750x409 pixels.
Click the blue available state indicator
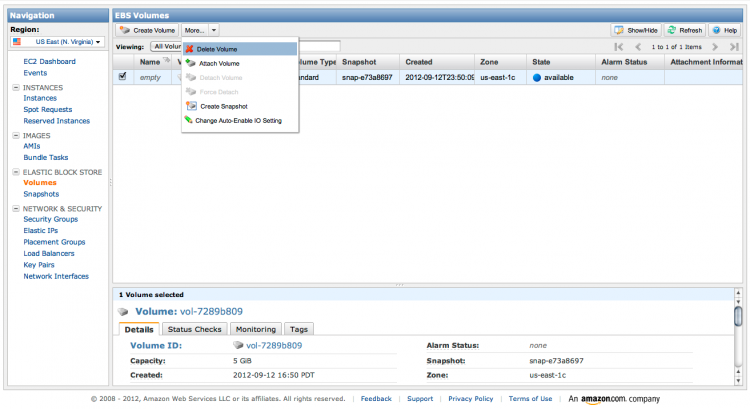coord(537,77)
